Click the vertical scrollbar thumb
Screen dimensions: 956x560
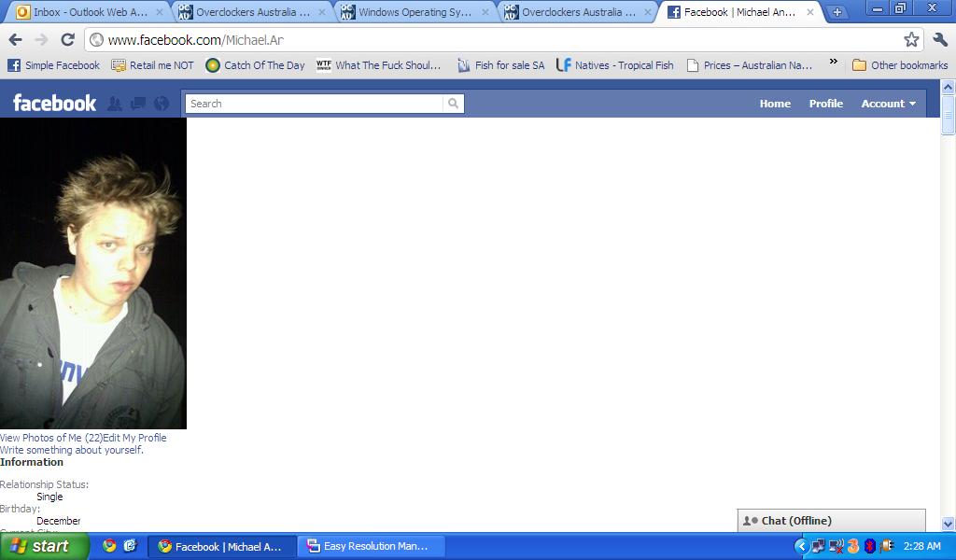pos(949,115)
